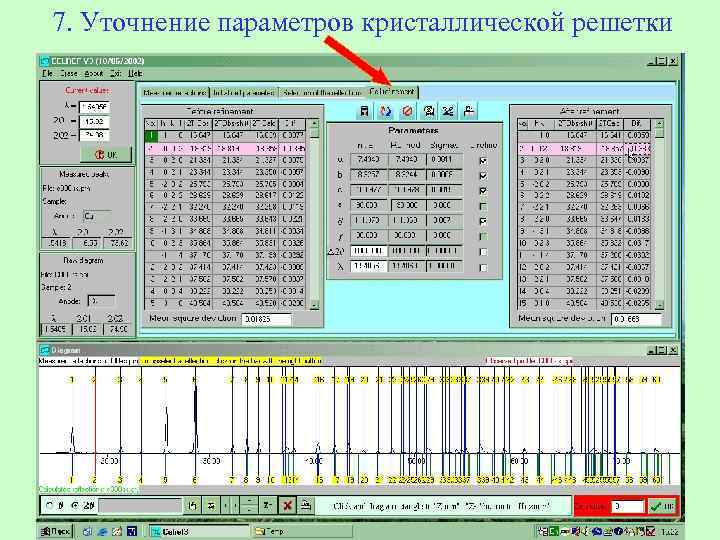Click the second 2θ input field in Current values
The width and height of the screenshot is (720, 540).
click(95, 135)
